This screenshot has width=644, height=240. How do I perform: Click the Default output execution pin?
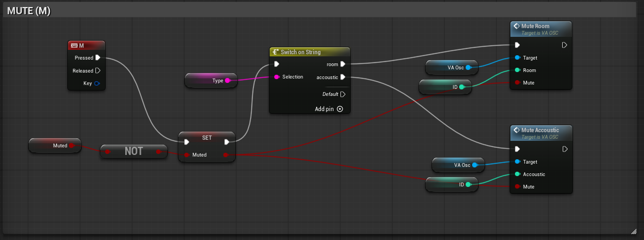tap(343, 94)
